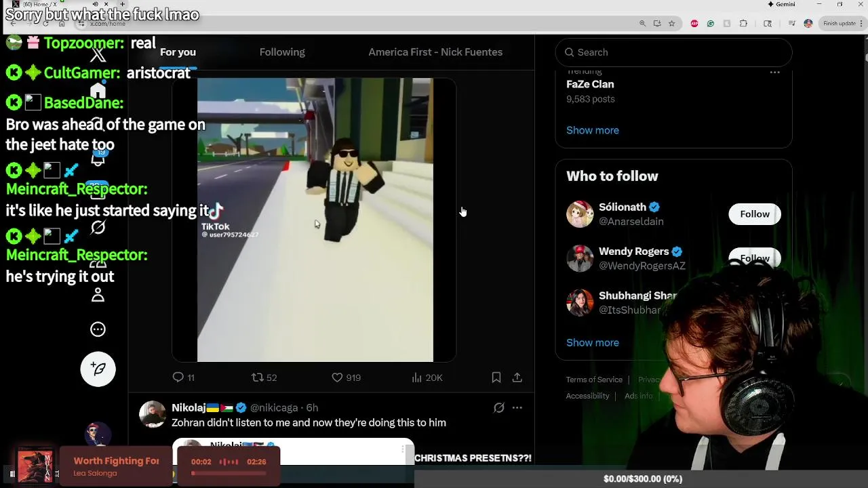Click the Worth Fighting For song title
Viewport: 868px width, 488px height.
pyautogui.click(x=116, y=461)
